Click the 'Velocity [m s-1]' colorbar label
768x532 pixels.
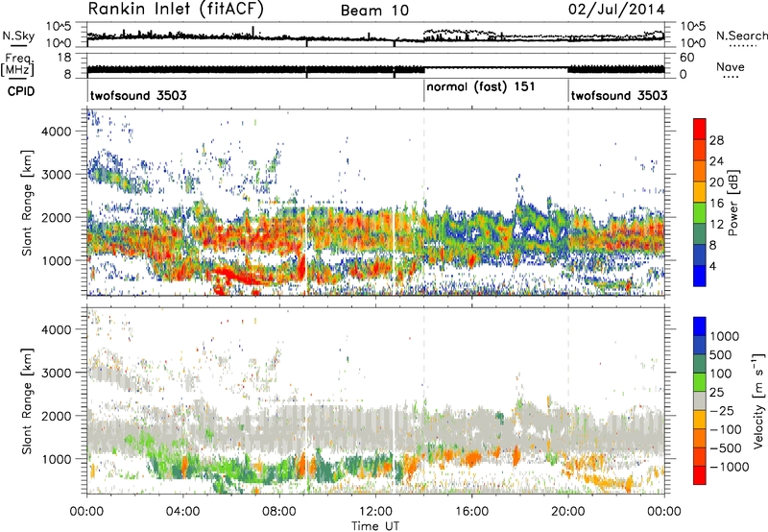tap(758, 400)
